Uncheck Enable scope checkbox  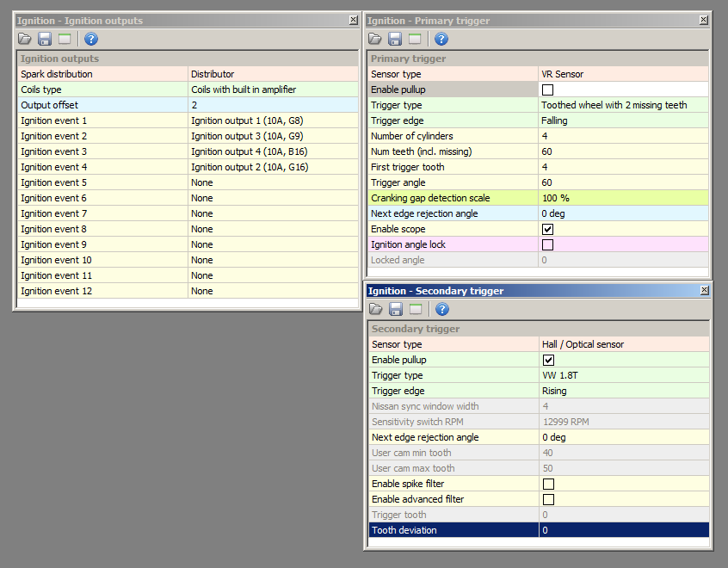click(547, 229)
